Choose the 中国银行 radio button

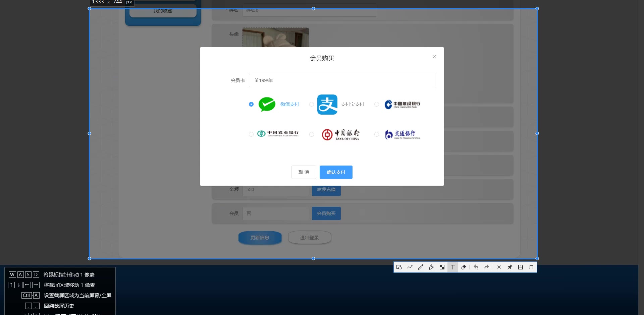(x=312, y=134)
